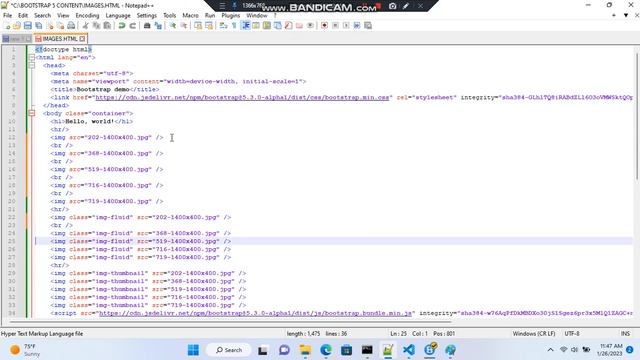Screen dimensions: 640x360
Task: Open the Document Map toolbar icon
Action: click(267, 26)
